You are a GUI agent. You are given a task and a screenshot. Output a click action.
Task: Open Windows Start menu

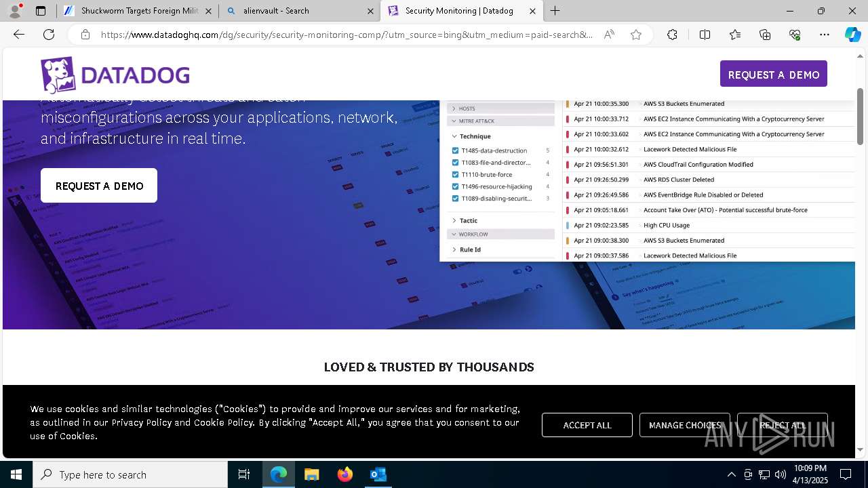click(x=16, y=474)
